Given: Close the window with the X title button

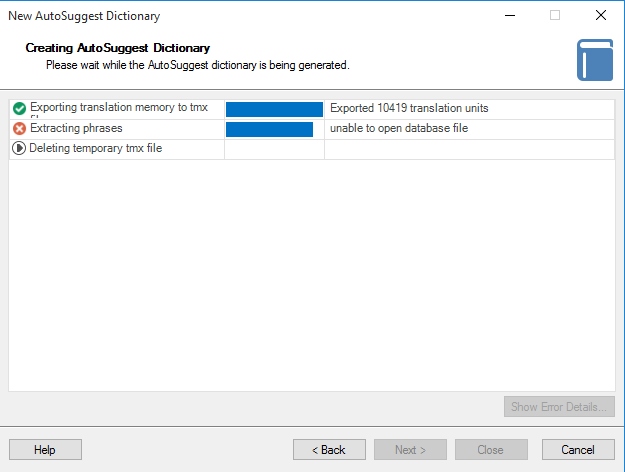Looking at the screenshot, I should [601, 16].
